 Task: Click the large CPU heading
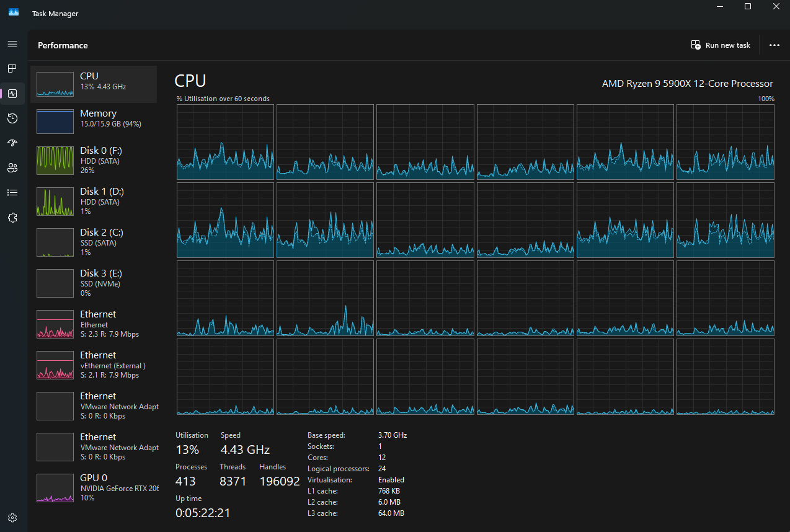click(190, 81)
